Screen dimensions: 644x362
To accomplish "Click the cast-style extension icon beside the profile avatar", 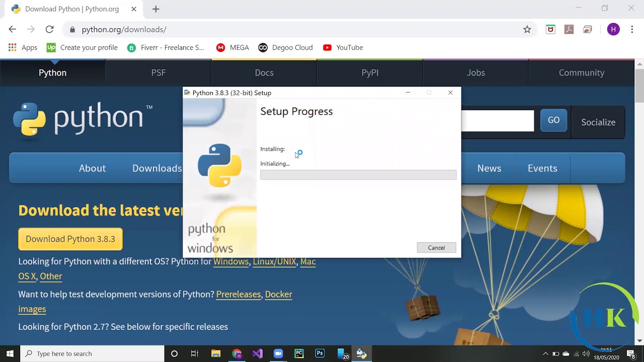I will [588, 30].
